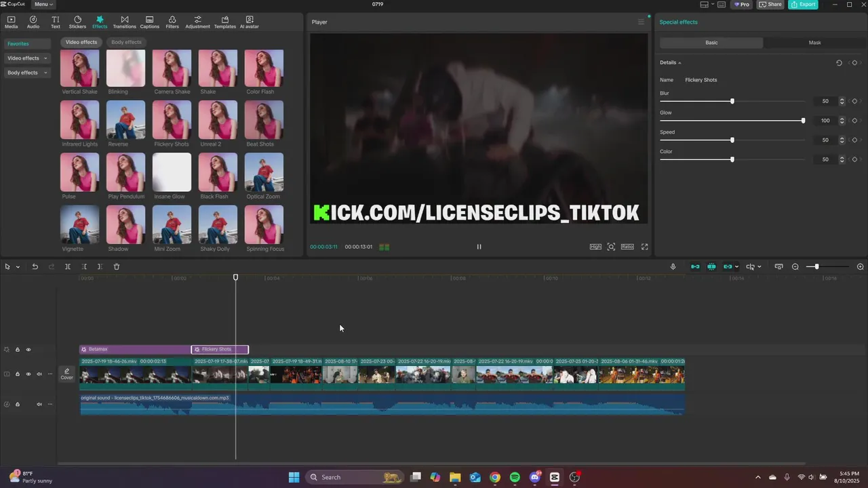Lock the audio track
This screenshot has height=488, width=868.
tap(18, 405)
